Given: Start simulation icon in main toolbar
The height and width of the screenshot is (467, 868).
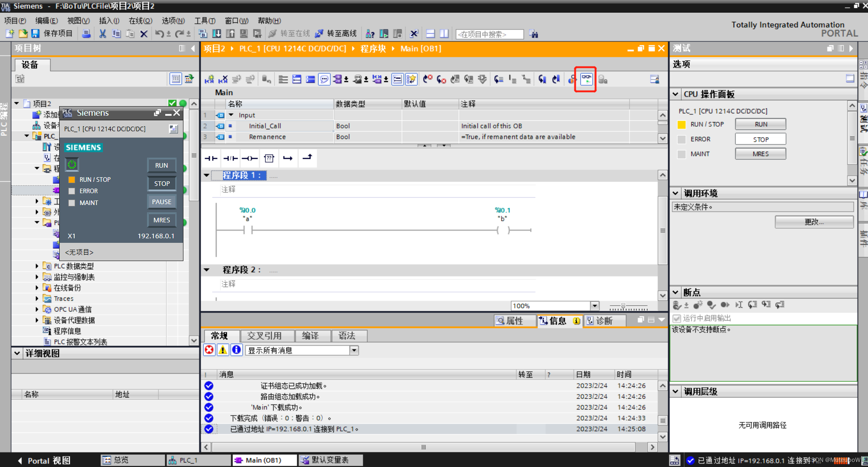Looking at the screenshot, I should (244, 34).
